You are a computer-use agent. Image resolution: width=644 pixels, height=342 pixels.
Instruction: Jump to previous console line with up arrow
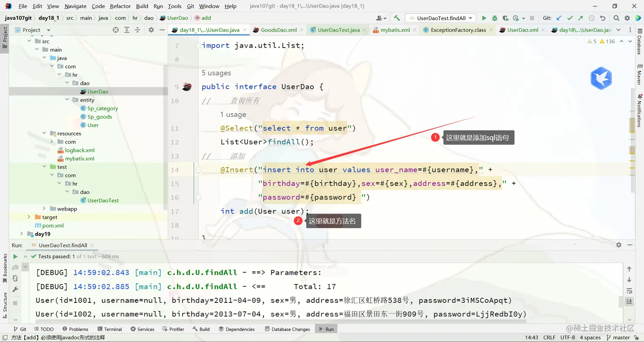pos(629,269)
